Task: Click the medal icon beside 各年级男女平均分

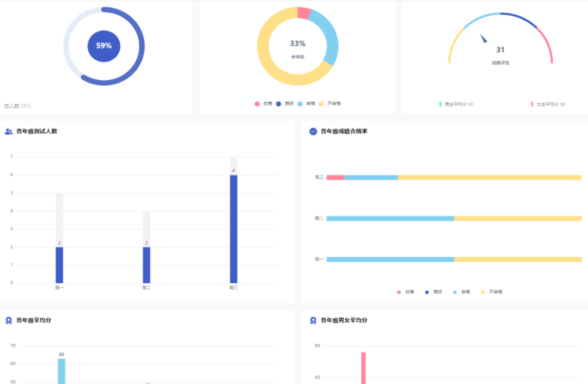Action: tap(313, 320)
